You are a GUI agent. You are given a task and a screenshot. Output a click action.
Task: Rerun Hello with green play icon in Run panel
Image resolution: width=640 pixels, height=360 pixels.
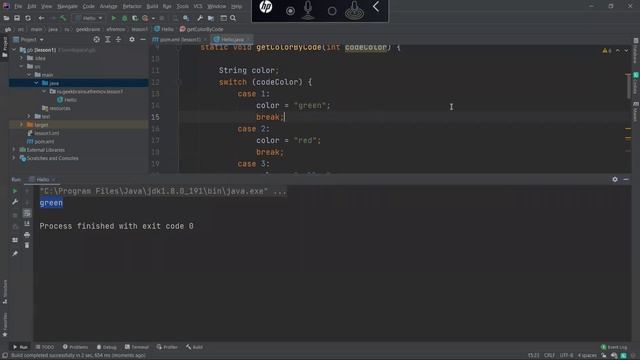point(15,191)
